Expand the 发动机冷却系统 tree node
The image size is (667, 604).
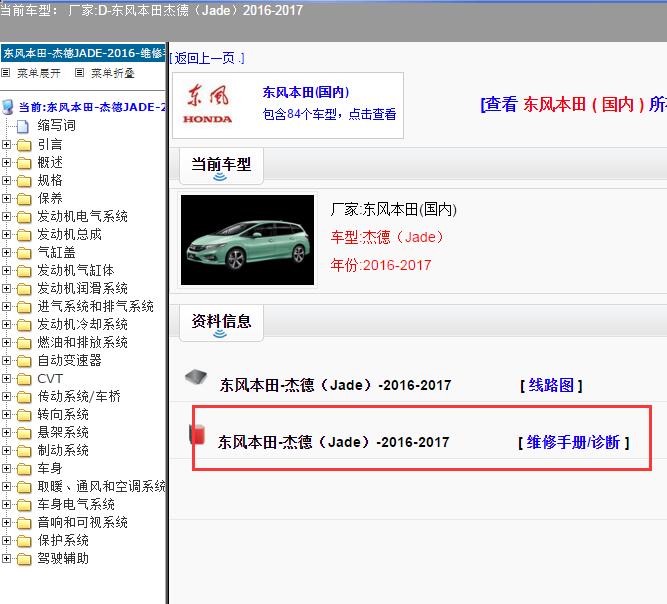click(x=6, y=325)
